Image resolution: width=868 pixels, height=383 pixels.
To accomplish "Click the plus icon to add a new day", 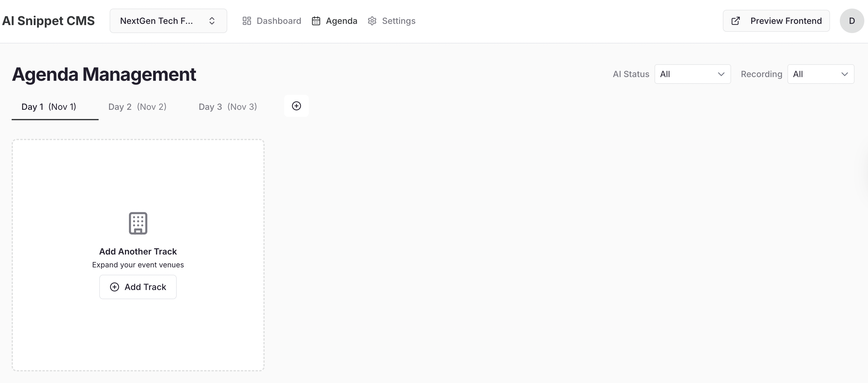I will 296,106.
